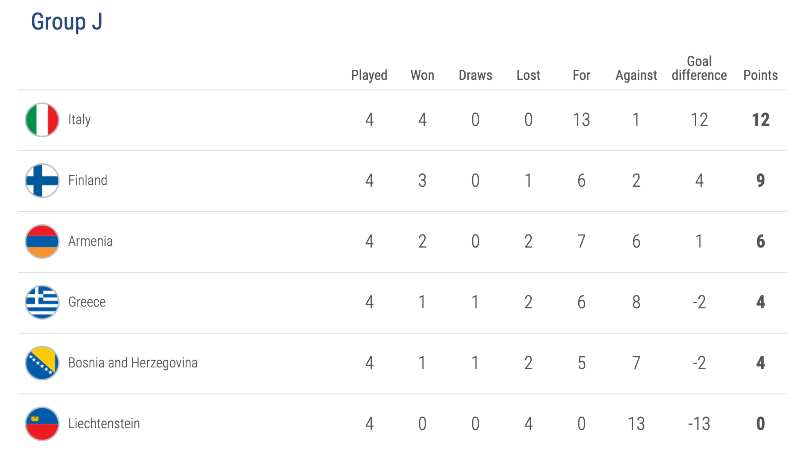Select the Greece team name

(86, 302)
